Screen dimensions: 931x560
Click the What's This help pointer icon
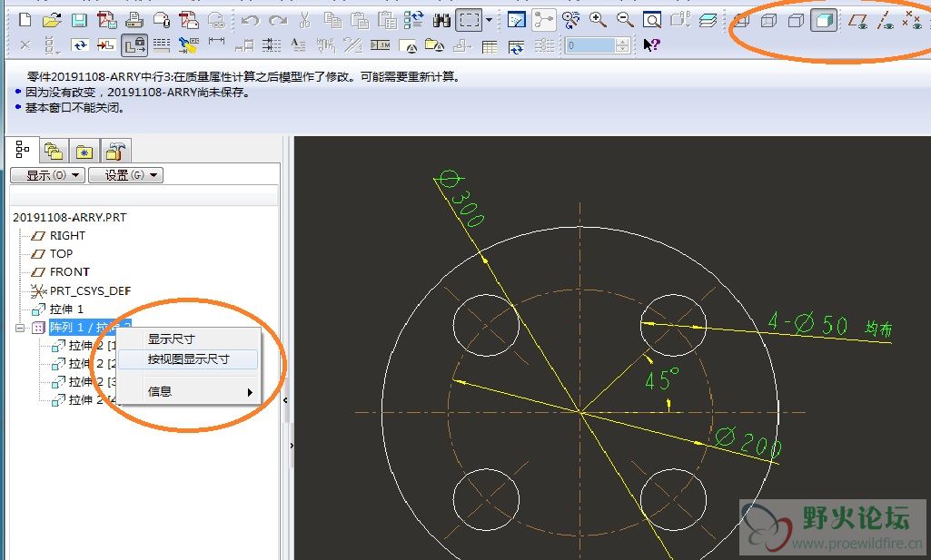pos(651,44)
